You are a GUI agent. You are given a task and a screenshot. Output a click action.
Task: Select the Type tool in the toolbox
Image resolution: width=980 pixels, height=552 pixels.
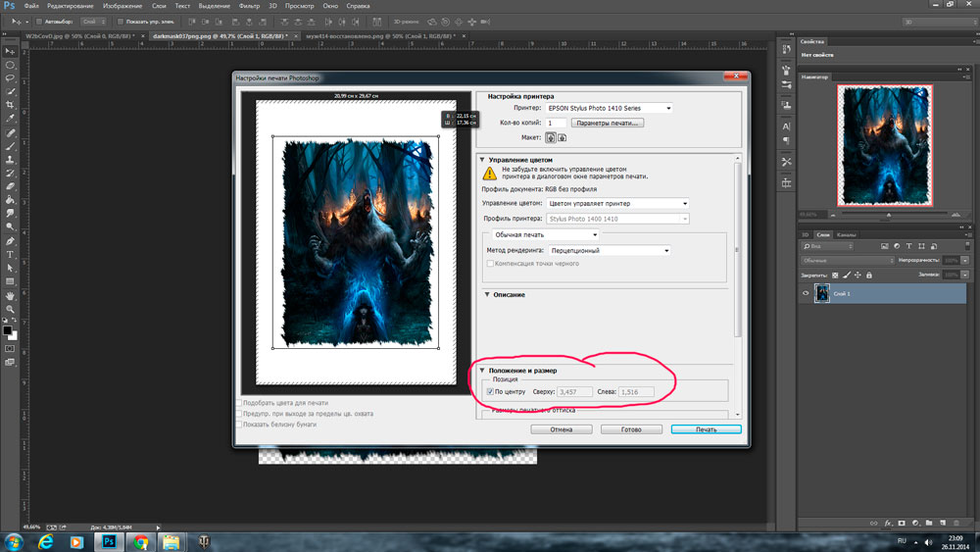[x=10, y=255]
